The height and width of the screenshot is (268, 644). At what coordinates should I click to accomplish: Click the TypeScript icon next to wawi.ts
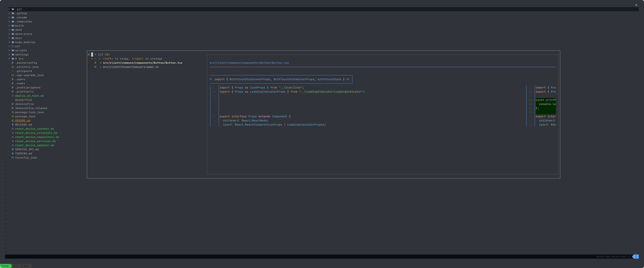(101, 67)
